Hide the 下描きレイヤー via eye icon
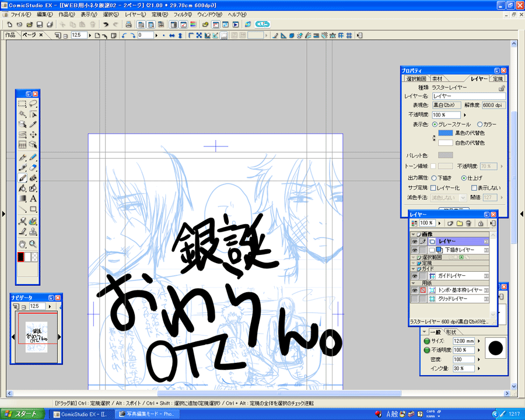The height and width of the screenshot is (420, 525). [415, 250]
